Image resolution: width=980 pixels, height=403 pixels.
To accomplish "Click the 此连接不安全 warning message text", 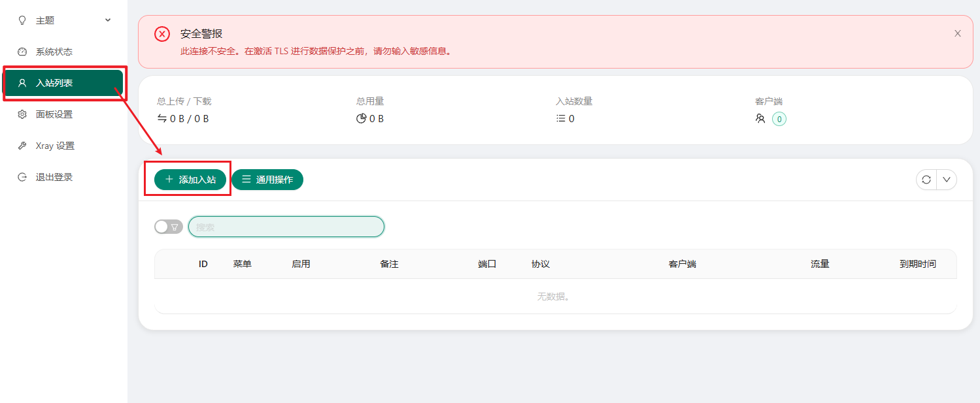I will [x=316, y=50].
